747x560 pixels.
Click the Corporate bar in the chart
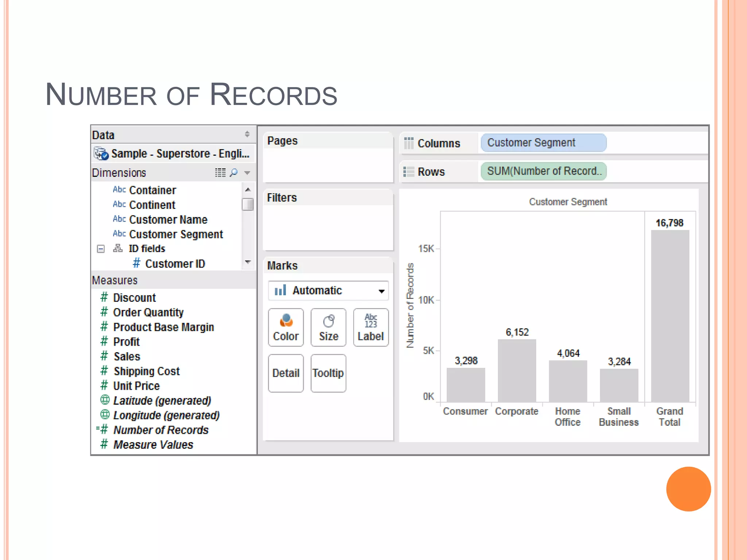tap(517, 371)
